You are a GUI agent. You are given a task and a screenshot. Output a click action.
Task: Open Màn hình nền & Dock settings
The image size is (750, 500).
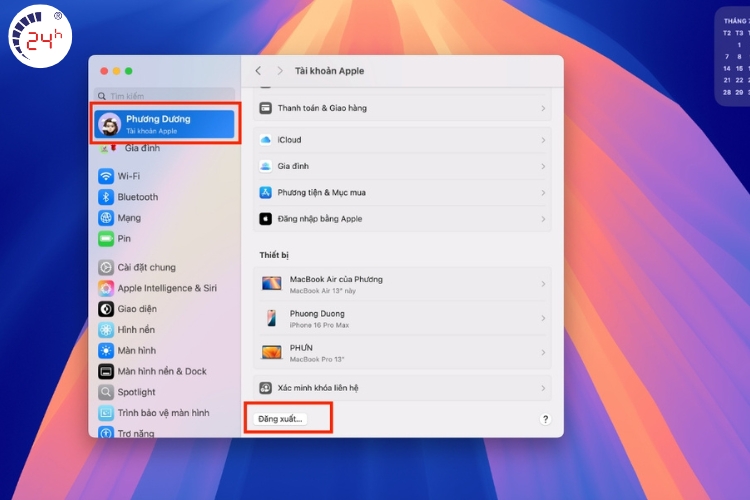161,371
